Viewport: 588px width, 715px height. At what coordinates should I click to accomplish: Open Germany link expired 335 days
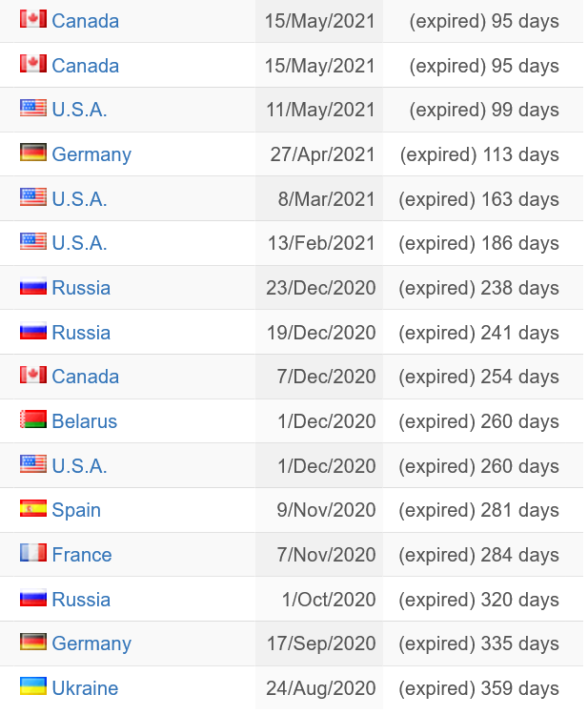click(x=91, y=643)
